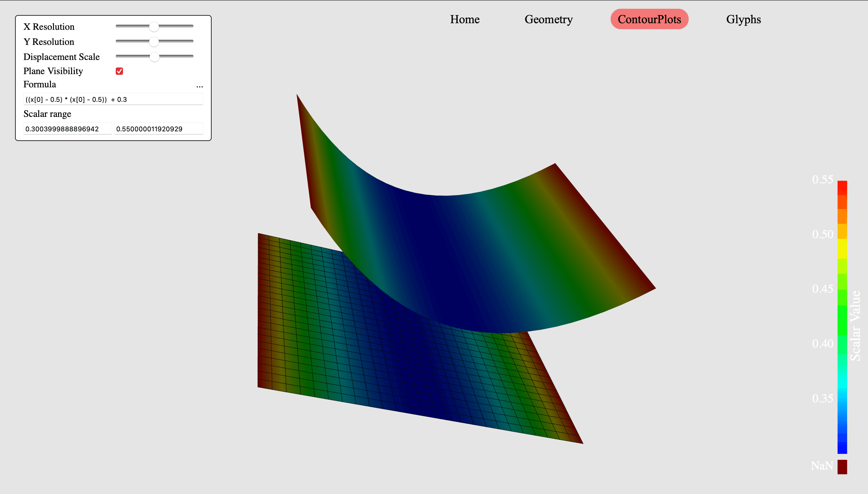Uncheck the Plane Visibility checkbox
This screenshot has width=868, height=494.
pos(119,71)
